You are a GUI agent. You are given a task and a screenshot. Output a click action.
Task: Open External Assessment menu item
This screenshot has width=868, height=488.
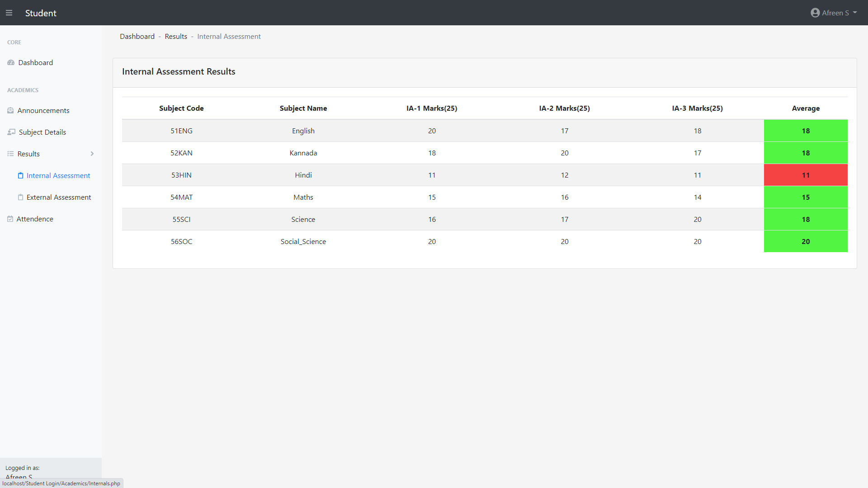pyautogui.click(x=59, y=197)
